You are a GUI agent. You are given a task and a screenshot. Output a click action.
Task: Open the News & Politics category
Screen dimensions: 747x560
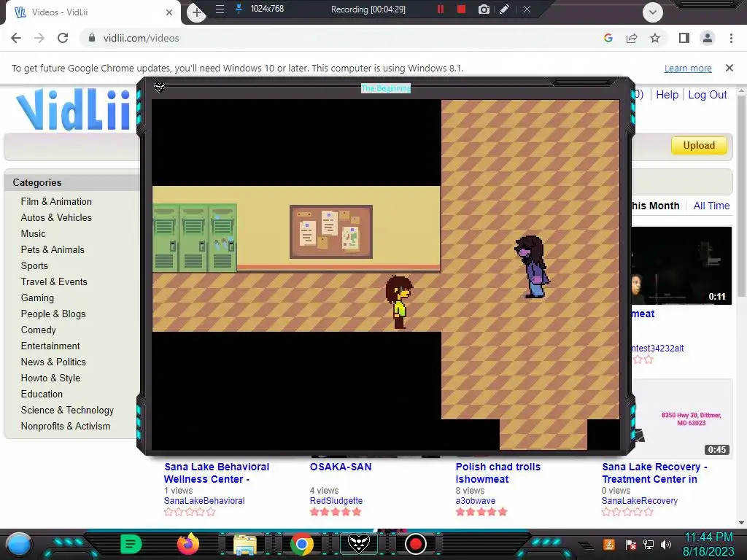point(53,362)
